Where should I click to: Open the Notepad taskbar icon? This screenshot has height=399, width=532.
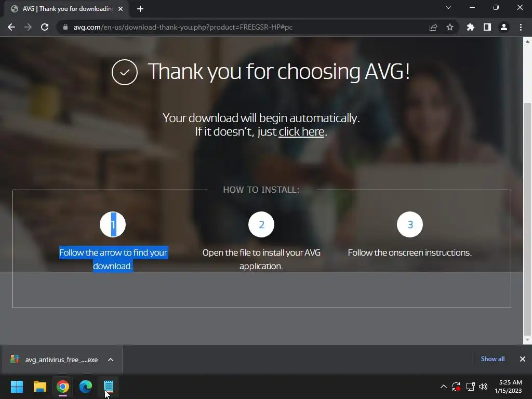tap(109, 387)
